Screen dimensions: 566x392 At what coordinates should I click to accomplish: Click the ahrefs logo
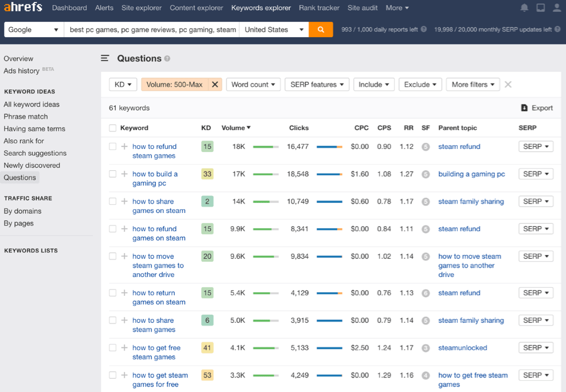point(23,7)
